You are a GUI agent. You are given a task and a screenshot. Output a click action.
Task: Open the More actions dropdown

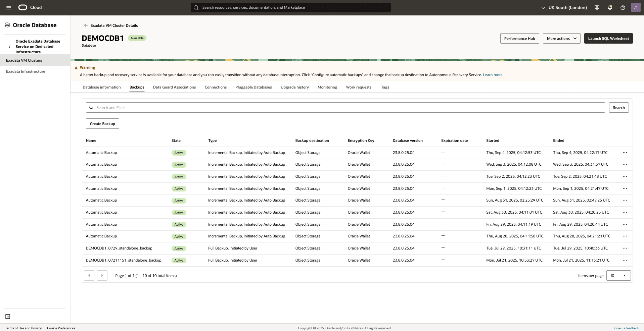coord(561,38)
